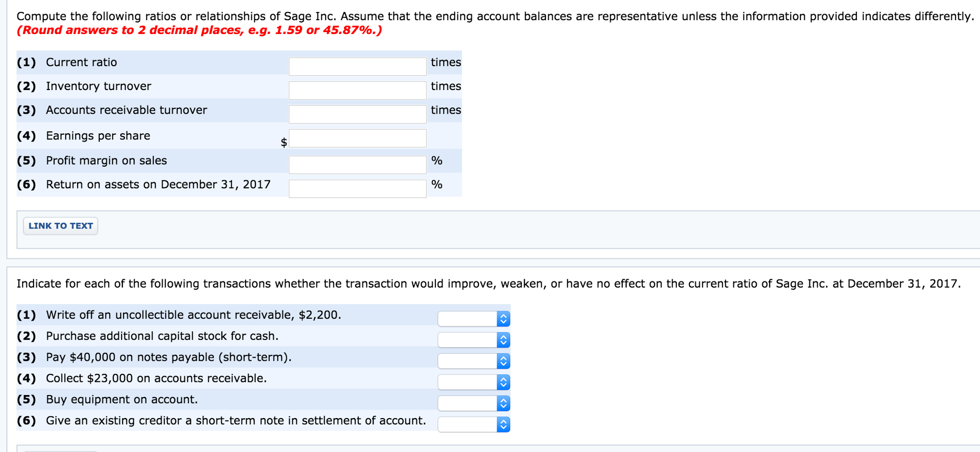Click the Accounts receivable turnover input box

pyautogui.click(x=356, y=114)
